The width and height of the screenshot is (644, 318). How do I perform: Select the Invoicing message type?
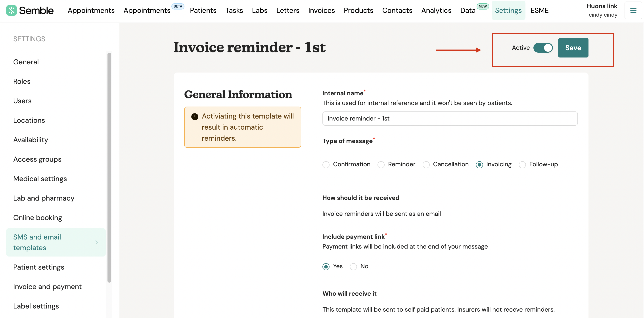[479, 165]
